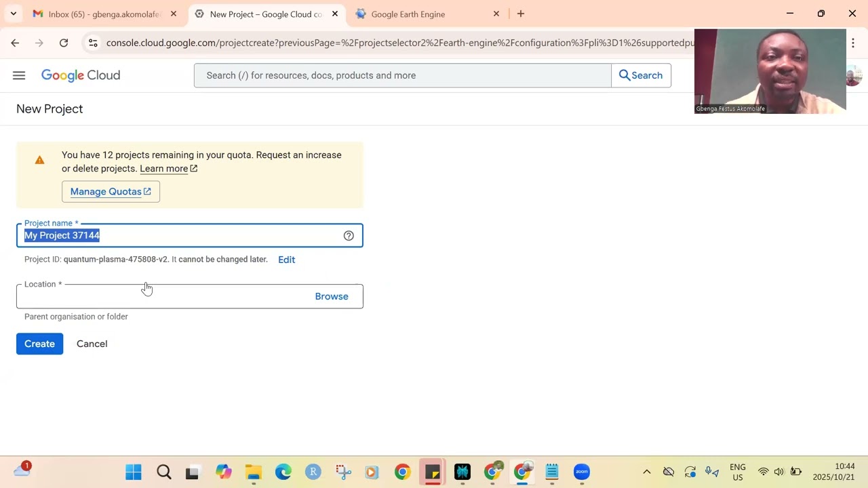The width and height of the screenshot is (868, 488).
Task: Click the Search button in Google Cloud
Action: coord(641,75)
